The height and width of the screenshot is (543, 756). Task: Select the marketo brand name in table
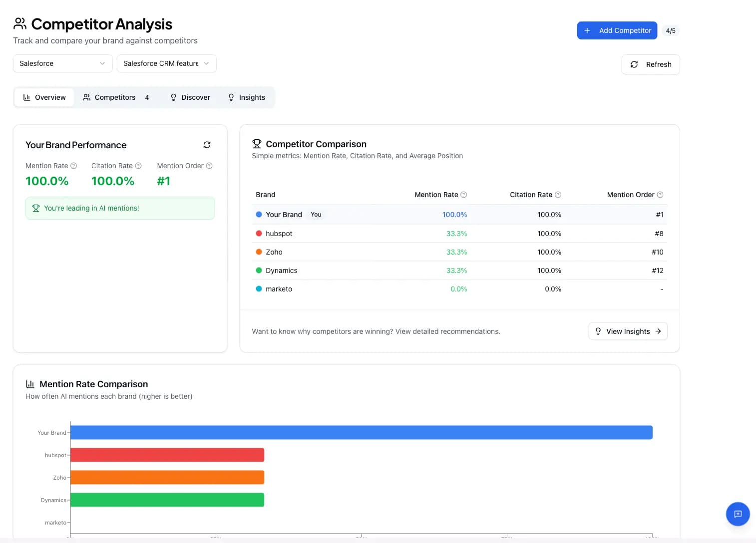click(x=279, y=289)
